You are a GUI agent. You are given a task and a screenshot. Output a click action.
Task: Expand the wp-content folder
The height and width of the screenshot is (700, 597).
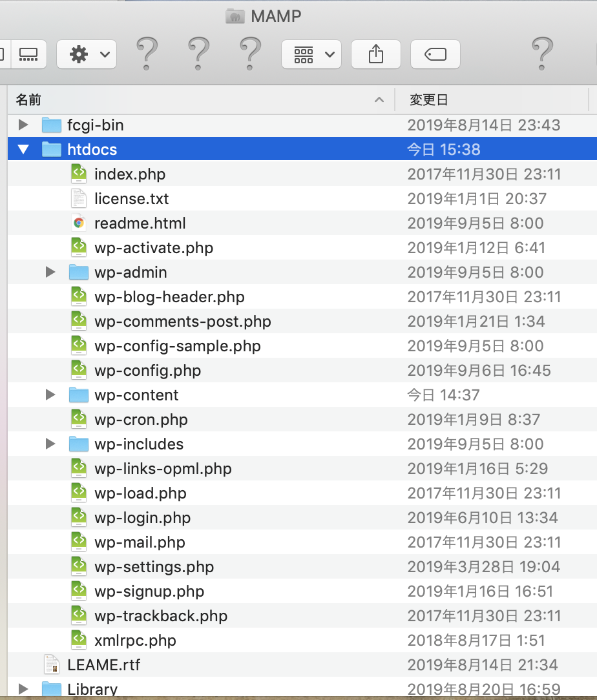pos(50,395)
